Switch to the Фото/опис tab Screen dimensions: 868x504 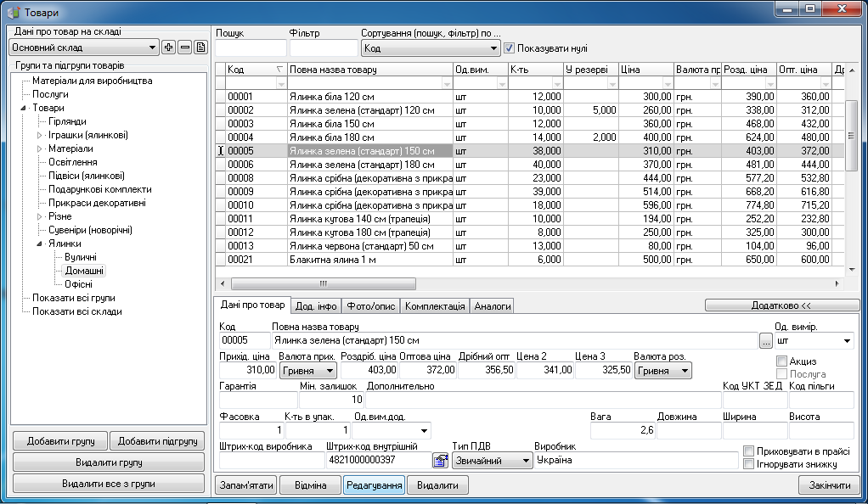point(372,306)
